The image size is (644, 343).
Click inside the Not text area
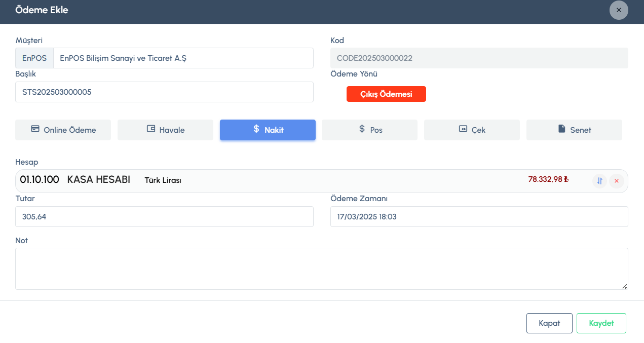[x=321, y=269]
